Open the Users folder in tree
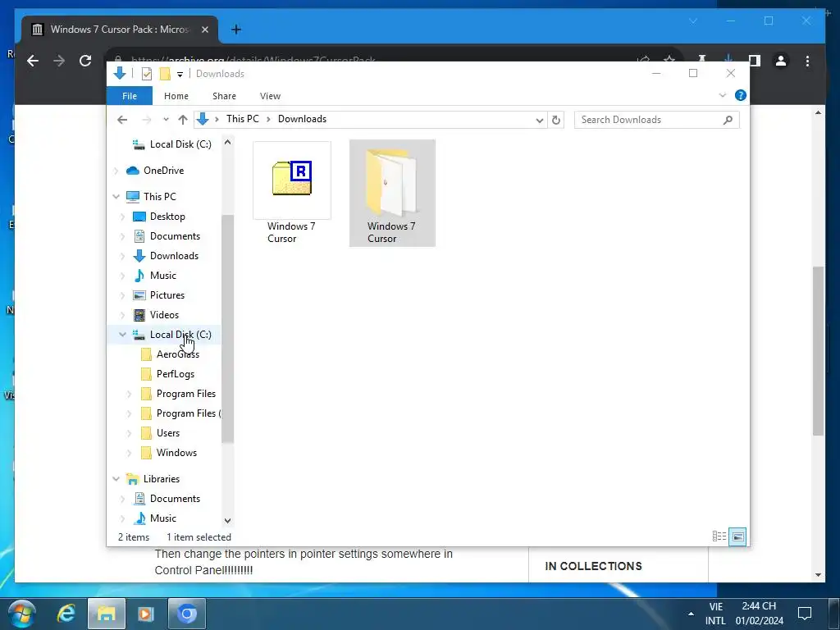 (167, 433)
